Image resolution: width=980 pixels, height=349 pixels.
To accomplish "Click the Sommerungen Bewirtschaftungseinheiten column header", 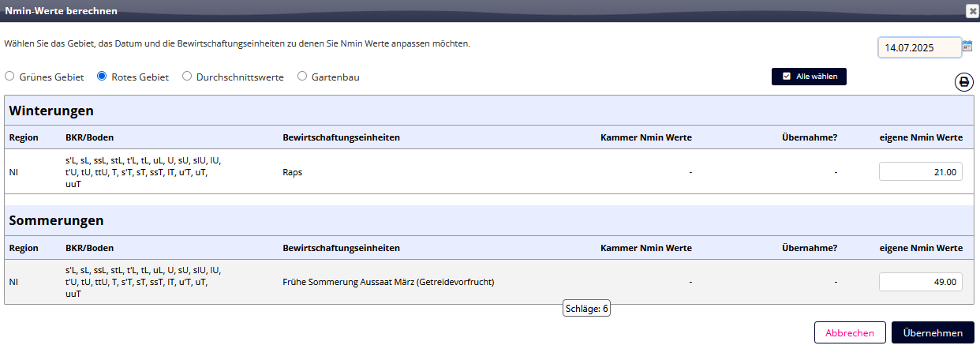I will [x=341, y=248].
